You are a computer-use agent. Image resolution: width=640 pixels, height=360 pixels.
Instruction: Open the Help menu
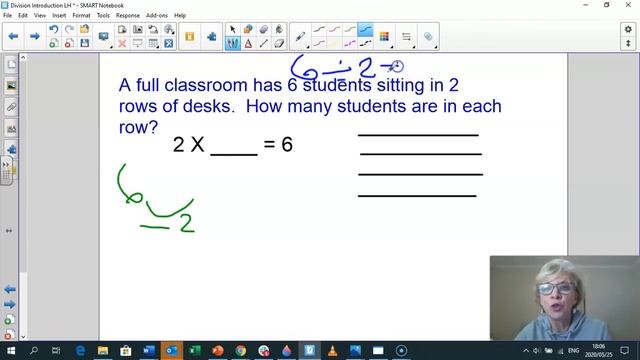pos(180,16)
